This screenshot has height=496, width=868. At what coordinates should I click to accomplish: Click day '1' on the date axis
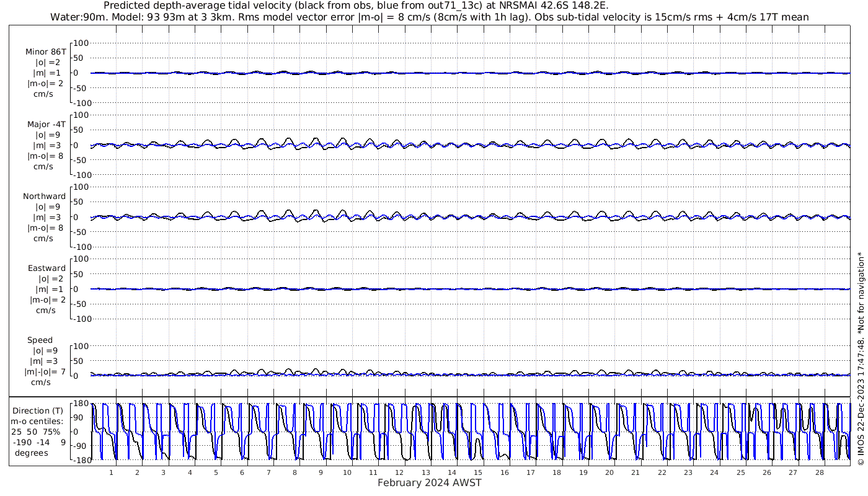click(x=111, y=472)
